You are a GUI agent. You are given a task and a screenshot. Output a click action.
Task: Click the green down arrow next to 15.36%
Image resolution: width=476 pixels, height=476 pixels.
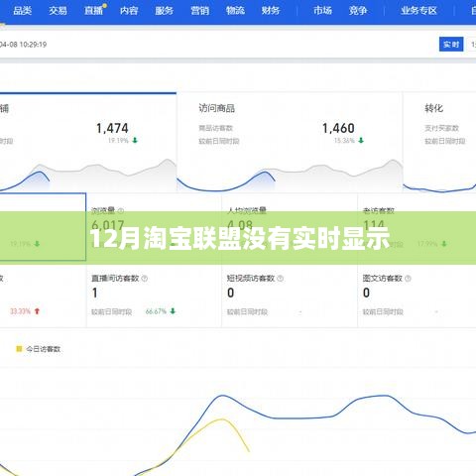tap(361, 141)
